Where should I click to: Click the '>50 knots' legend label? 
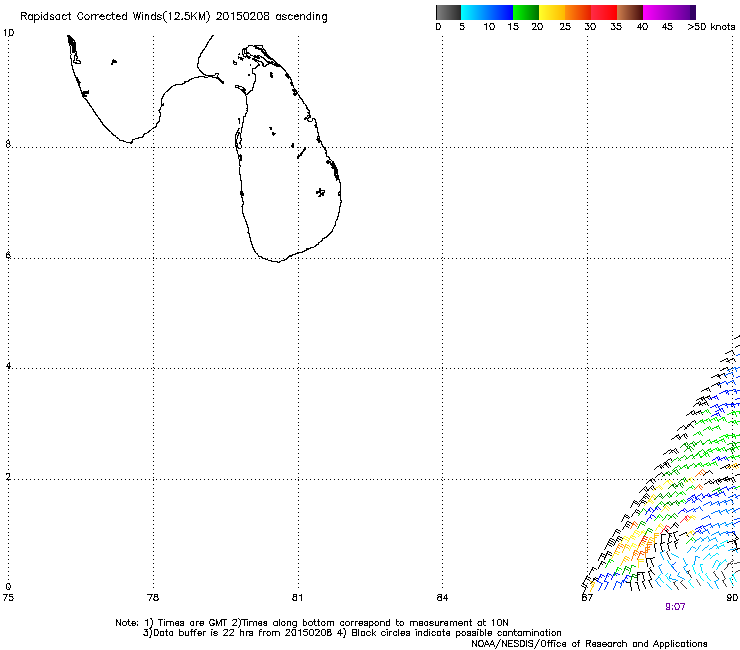[711, 27]
